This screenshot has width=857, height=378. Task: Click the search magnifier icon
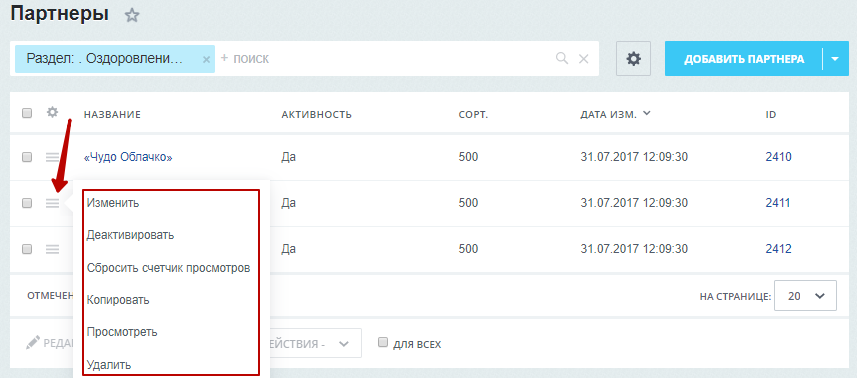(561, 58)
